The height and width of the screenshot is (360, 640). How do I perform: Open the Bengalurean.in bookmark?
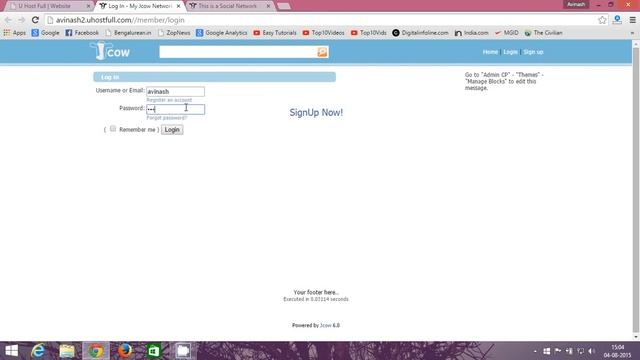coord(128,33)
